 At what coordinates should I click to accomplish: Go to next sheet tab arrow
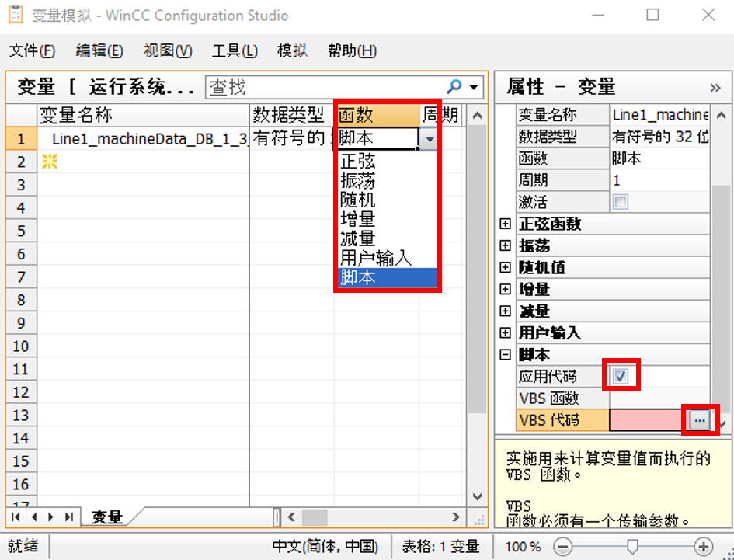point(51,517)
